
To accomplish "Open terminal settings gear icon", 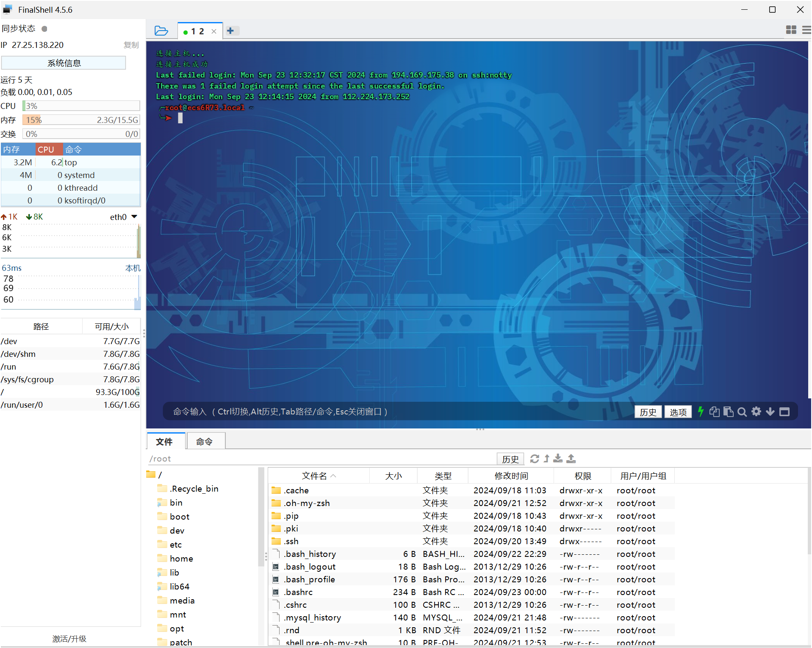I will pos(756,412).
